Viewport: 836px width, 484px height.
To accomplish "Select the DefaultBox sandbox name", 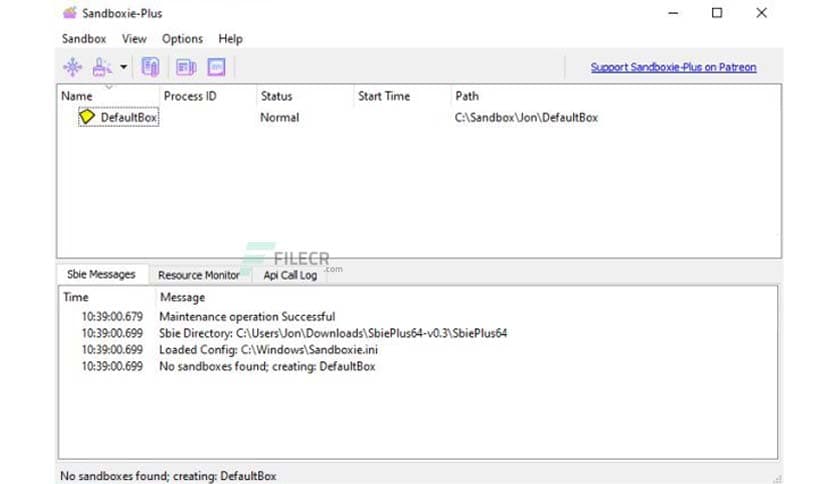I will pos(128,117).
